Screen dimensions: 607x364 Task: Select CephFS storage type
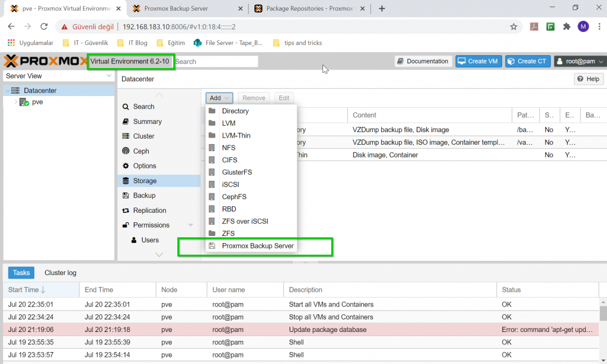(251, 197)
